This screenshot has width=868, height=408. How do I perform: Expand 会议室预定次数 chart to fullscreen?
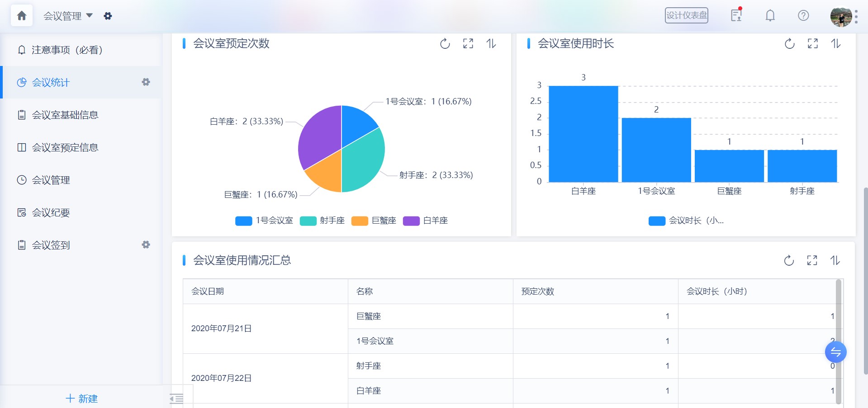[x=468, y=43]
